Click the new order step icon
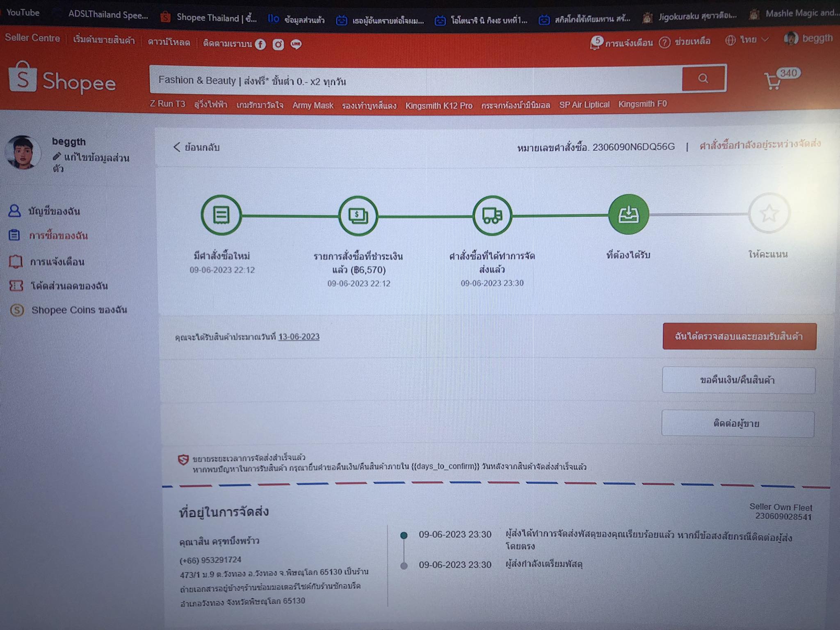 (221, 215)
